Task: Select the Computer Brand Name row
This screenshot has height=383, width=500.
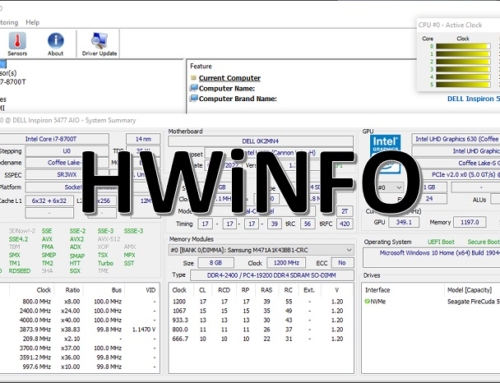Action: (238, 99)
